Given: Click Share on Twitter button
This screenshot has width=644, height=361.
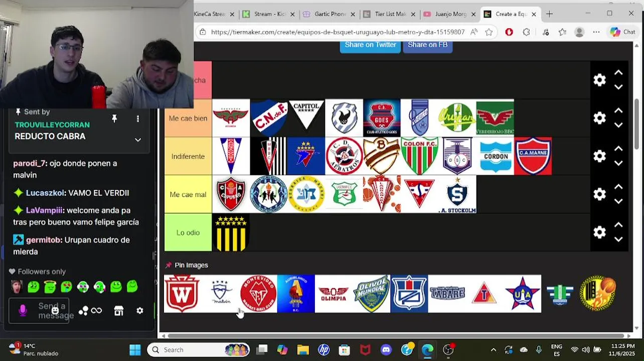Looking at the screenshot, I should (370, 45).
